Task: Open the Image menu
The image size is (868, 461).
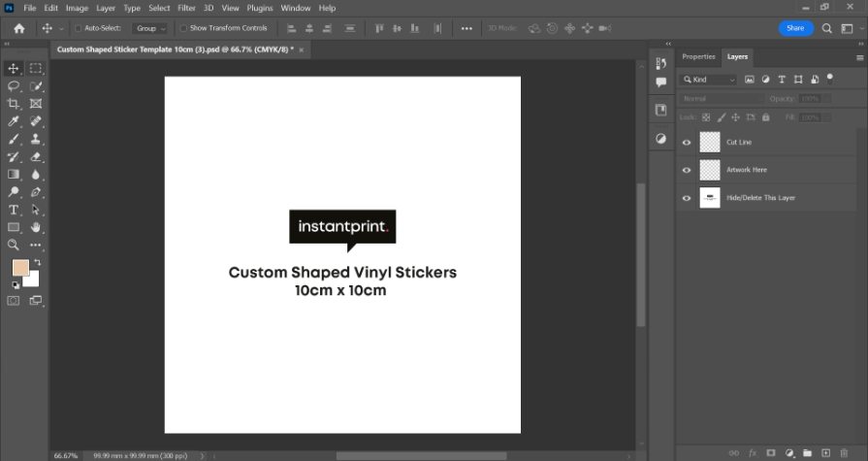Action: 77,8
